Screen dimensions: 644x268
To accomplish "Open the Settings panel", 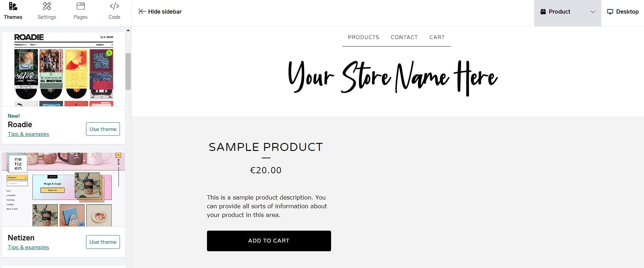I will click(46, 10).
